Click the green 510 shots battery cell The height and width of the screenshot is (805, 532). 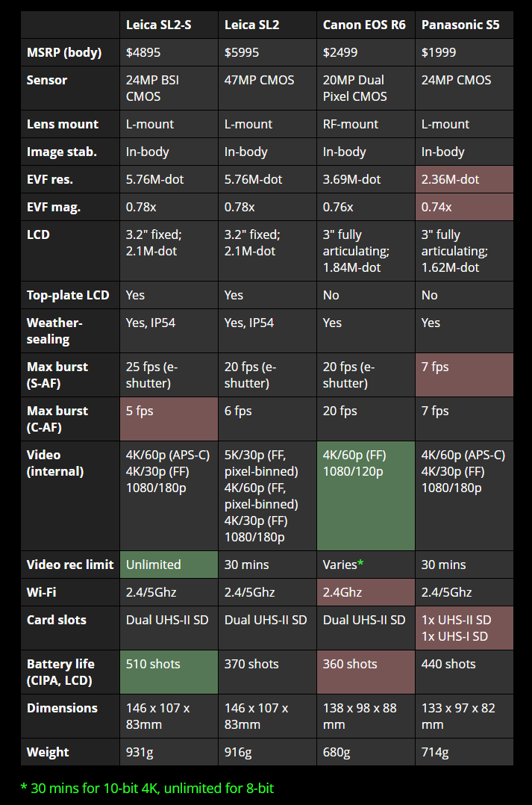(x=153, y=664)
